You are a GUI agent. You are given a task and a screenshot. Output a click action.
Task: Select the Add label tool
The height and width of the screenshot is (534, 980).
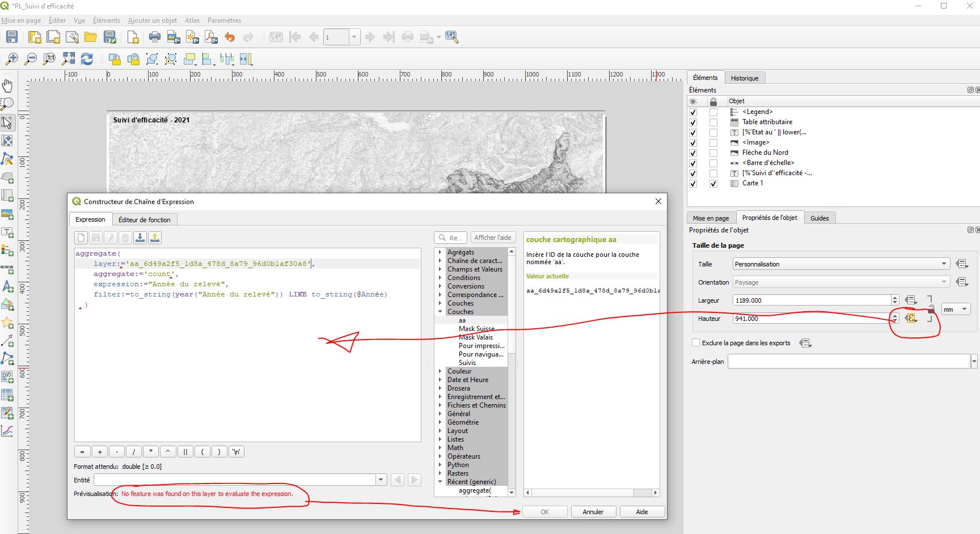click(7, 232)
